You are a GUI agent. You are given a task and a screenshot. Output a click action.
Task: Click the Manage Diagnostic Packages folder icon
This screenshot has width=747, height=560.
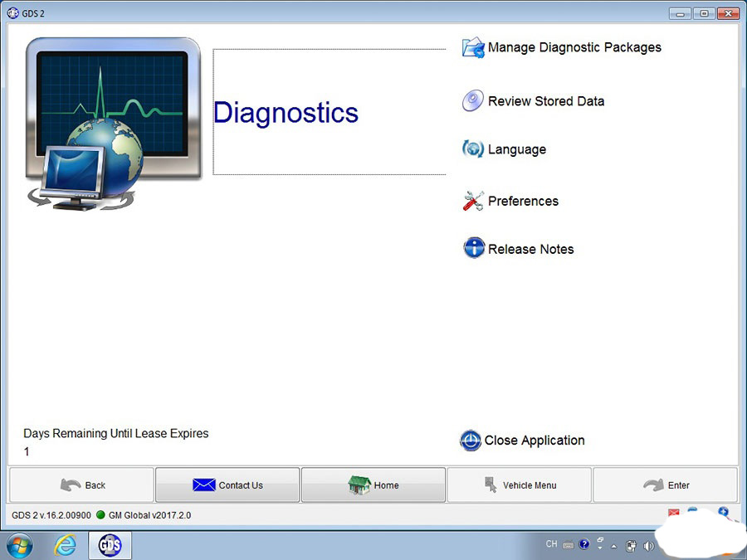click(473, 47)
